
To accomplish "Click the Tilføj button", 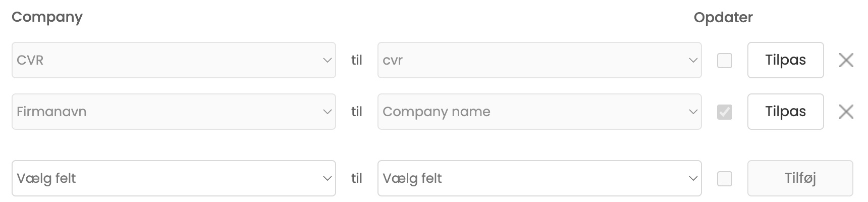I will [x=800, y=178].
